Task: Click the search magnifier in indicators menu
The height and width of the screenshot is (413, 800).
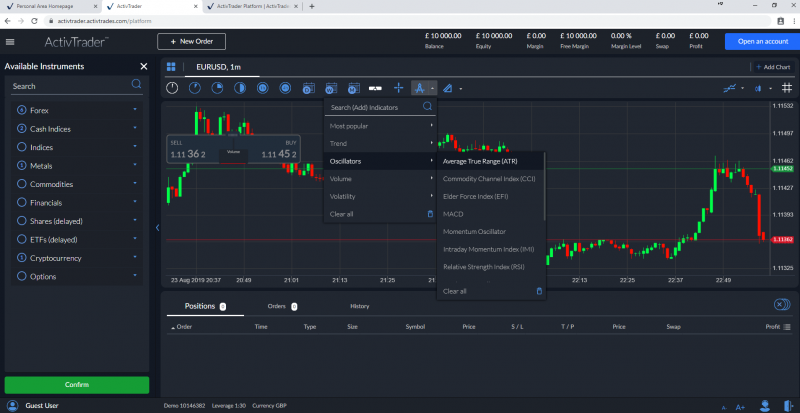Action: click(428, 106)
